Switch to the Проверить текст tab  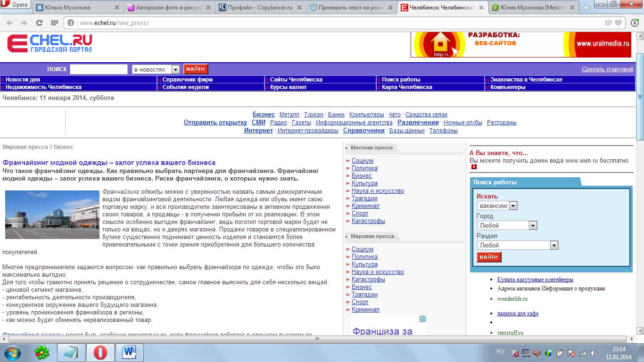pyautogui.click(x=352, y=8)
